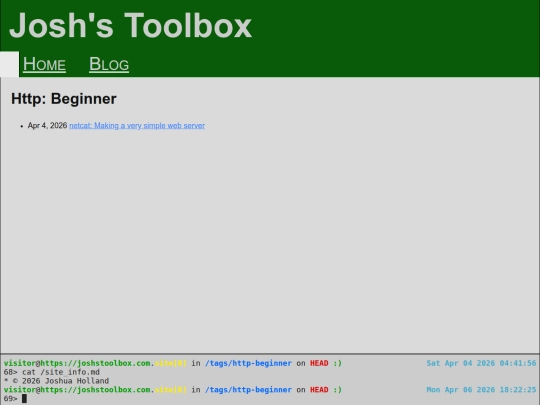Click the cat /site_info.md command line

coord(61,372)
